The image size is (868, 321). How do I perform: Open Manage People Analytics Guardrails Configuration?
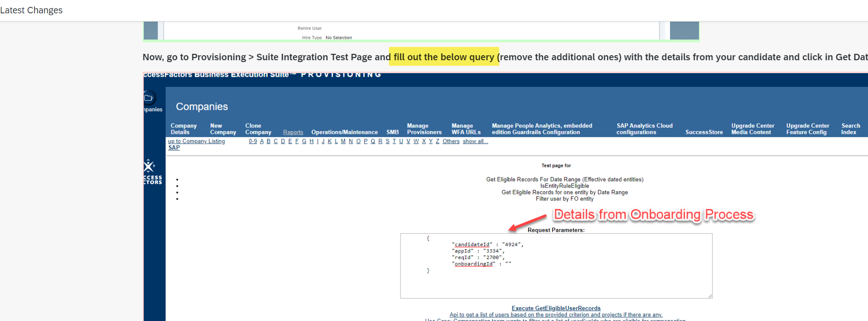pyautogui.click(x=542, y=129)
